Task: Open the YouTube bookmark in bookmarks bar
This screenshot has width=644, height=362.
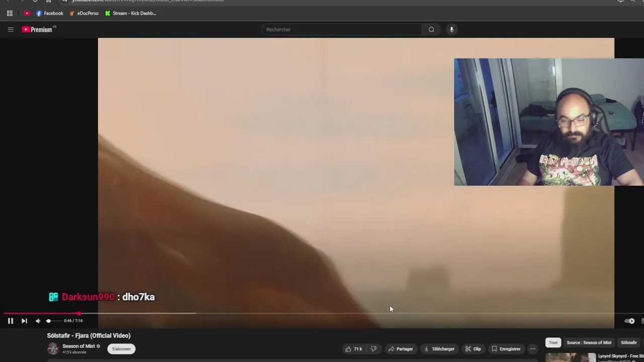Action: point(27,13)
